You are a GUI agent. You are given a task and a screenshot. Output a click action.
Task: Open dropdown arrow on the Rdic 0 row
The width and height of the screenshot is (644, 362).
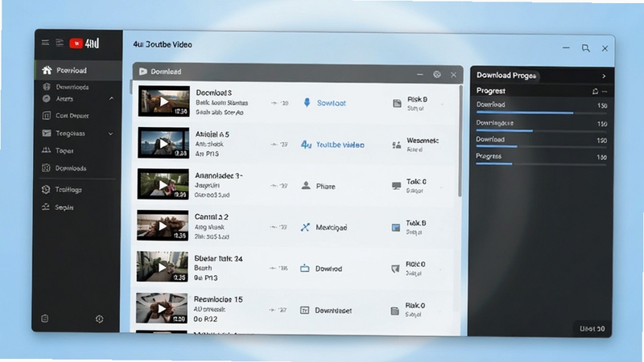(x=440, y=269)
